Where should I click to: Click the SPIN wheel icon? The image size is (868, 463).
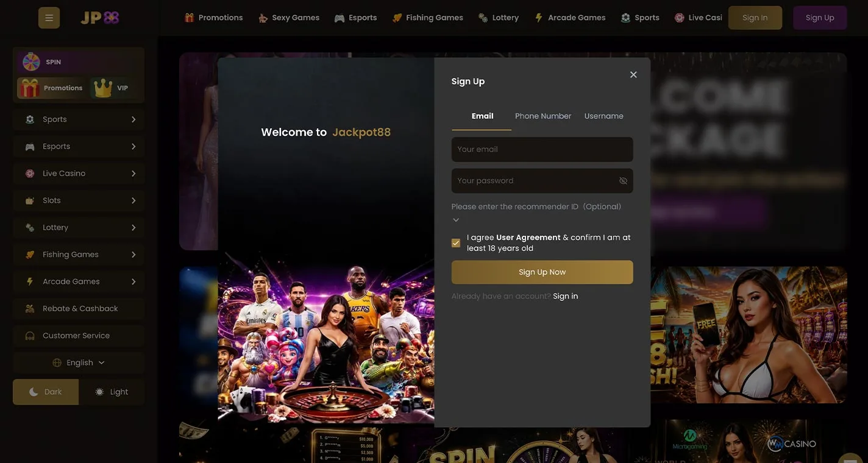(x=31, y=62)
